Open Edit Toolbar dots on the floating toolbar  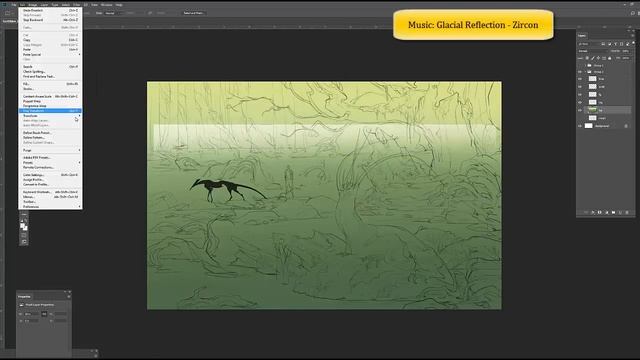[x=24, y=214]
